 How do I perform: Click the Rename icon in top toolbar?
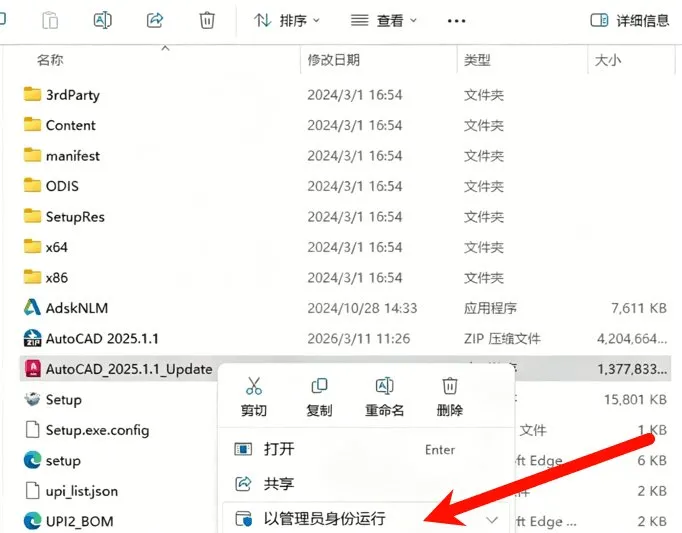103,20
